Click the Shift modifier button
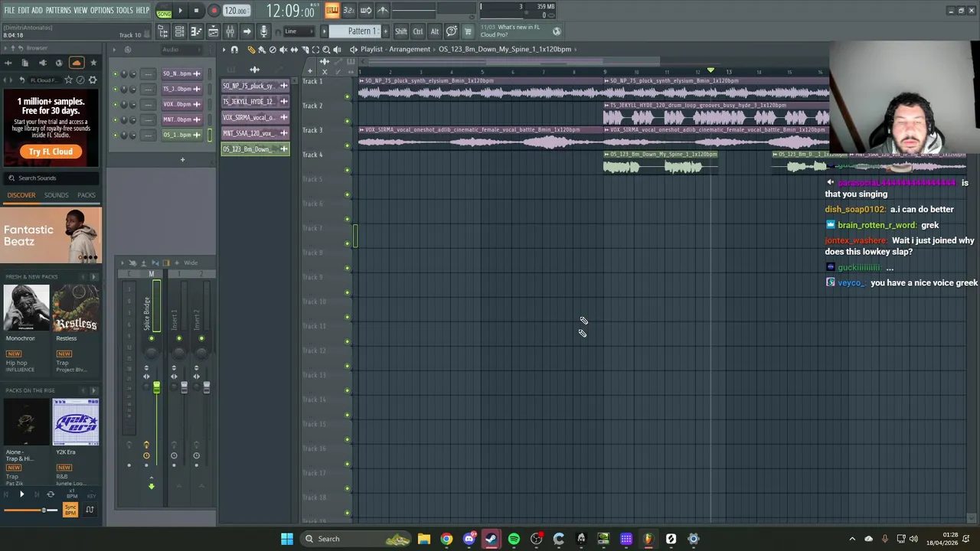The width and height of the screenshot is (980, 551). [401, 31]
